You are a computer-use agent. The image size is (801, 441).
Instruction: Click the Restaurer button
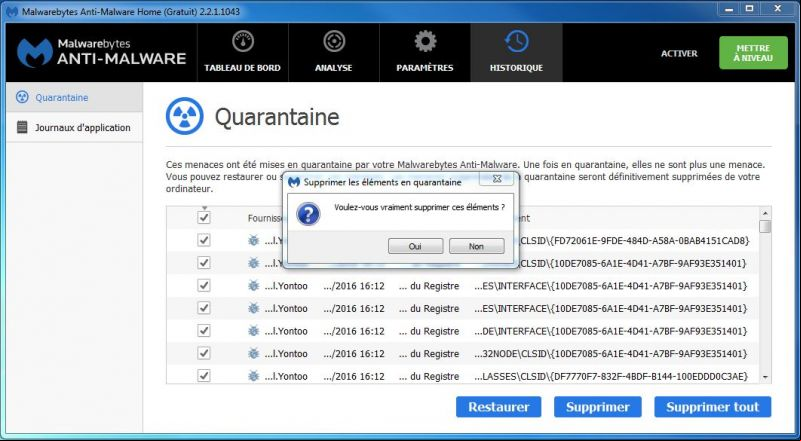pyautogui.click(x=499, y=407)
